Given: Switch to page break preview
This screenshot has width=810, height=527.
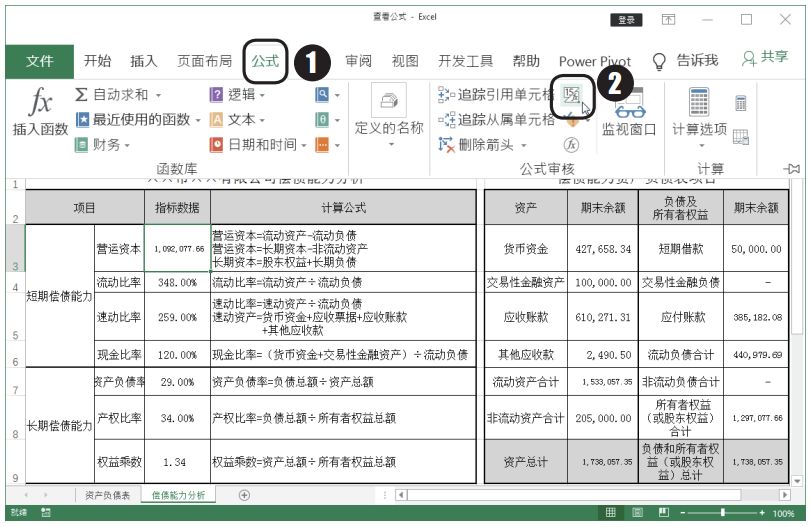Looking at the screenshot, I should (664, 513).
